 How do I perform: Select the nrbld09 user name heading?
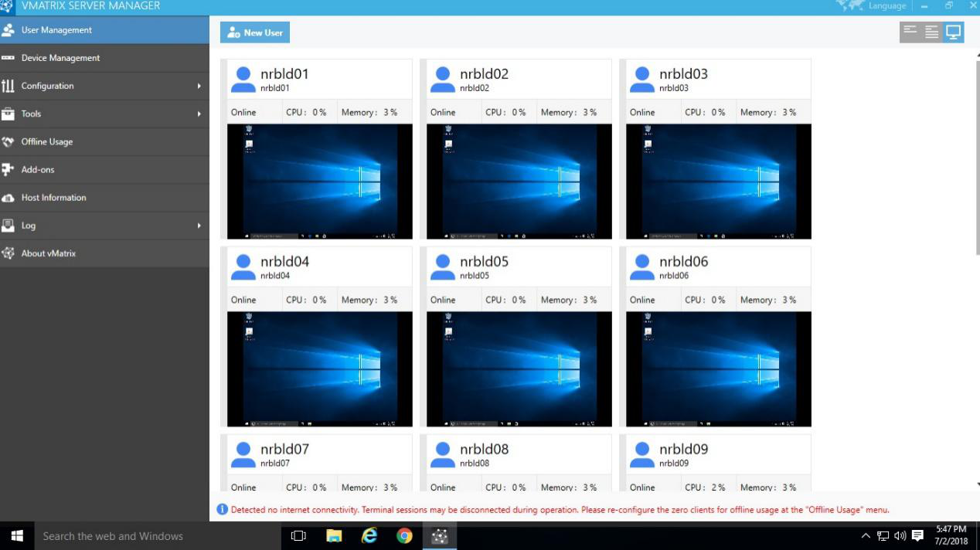684,450
